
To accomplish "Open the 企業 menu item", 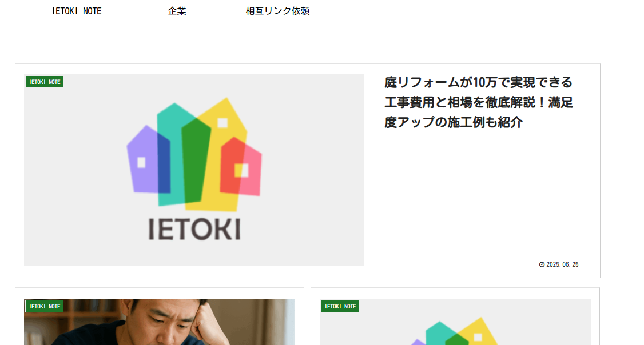I will point(177,11).
